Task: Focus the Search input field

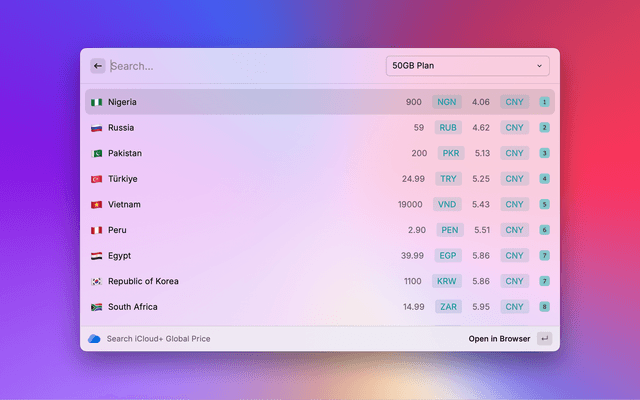Action: (240, 66)
